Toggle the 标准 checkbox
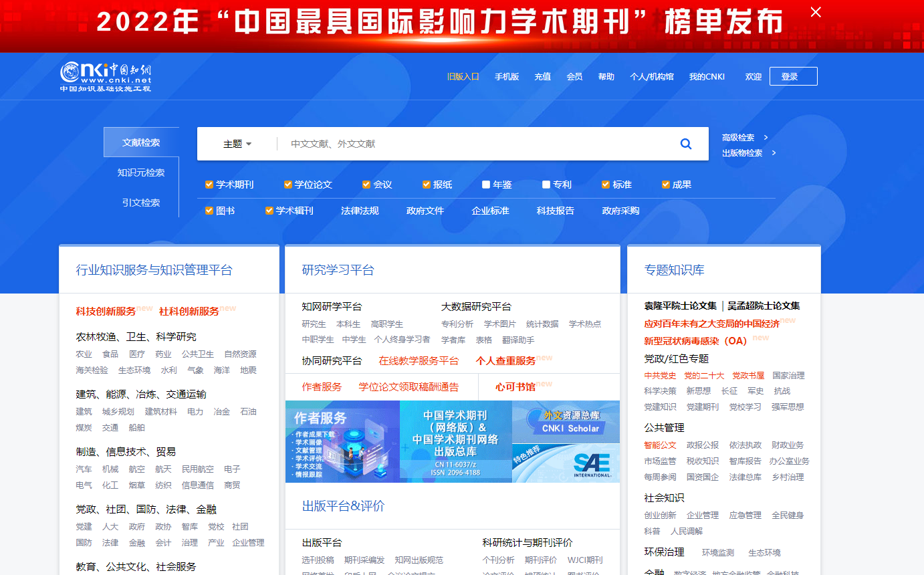924x575 pixels. tap(606, 185)
